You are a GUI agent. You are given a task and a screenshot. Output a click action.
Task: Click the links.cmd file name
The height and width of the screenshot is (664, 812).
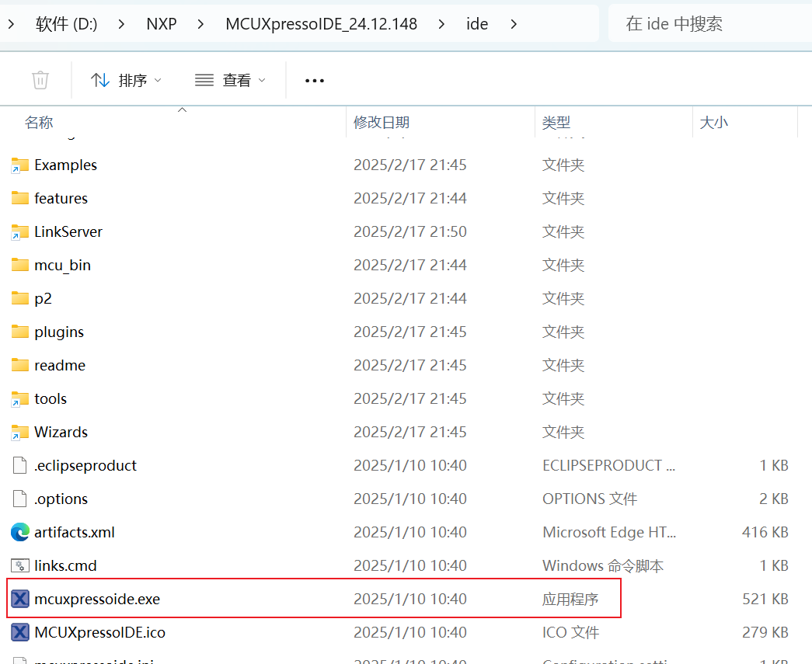point(66,565)
